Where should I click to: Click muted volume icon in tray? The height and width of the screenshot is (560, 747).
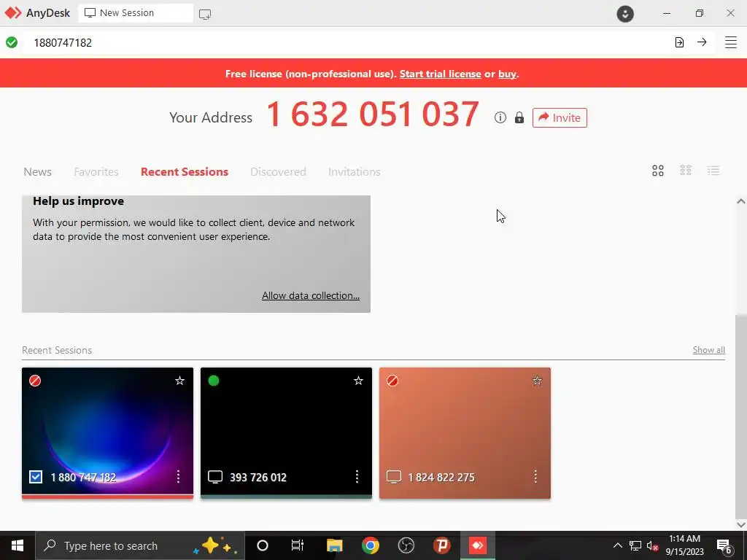653,545
